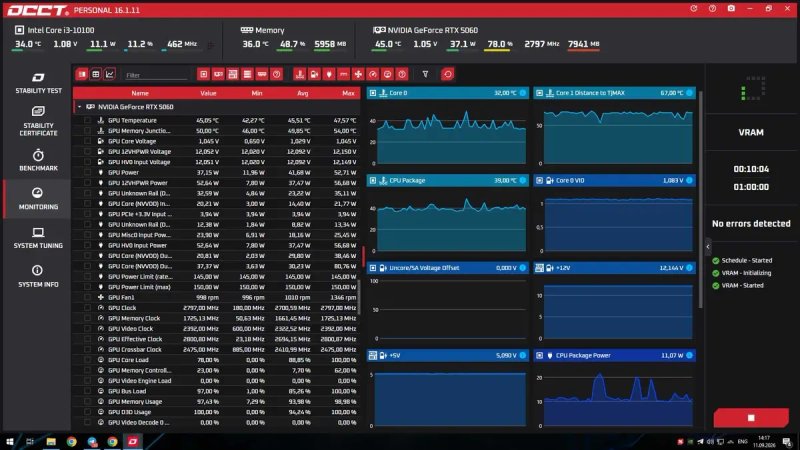Check the GPU Temperature row checkbox
The image size is (800, 450).
point(87,120)
